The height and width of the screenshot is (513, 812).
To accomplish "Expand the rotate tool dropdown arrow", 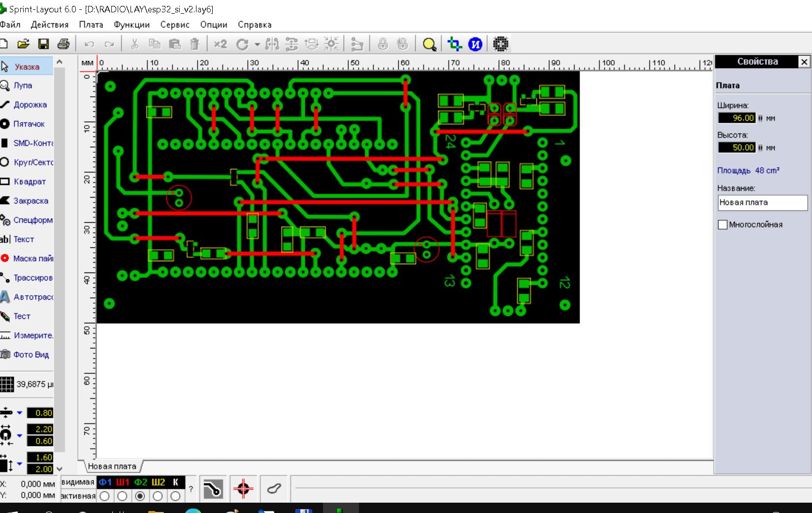I will [257, 44].
